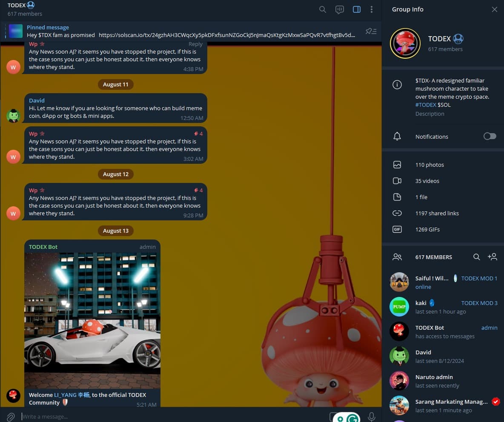Click the Write a message input field
The image size is (504, 422).
click(x=174, y=416)
